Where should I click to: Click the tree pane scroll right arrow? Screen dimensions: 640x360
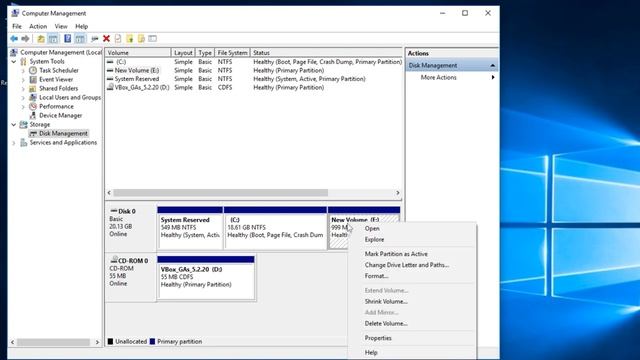(97, 342)
